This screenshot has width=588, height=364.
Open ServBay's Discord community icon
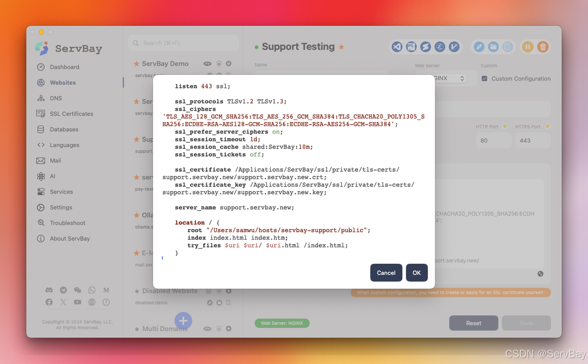click(x=49, y=290)
